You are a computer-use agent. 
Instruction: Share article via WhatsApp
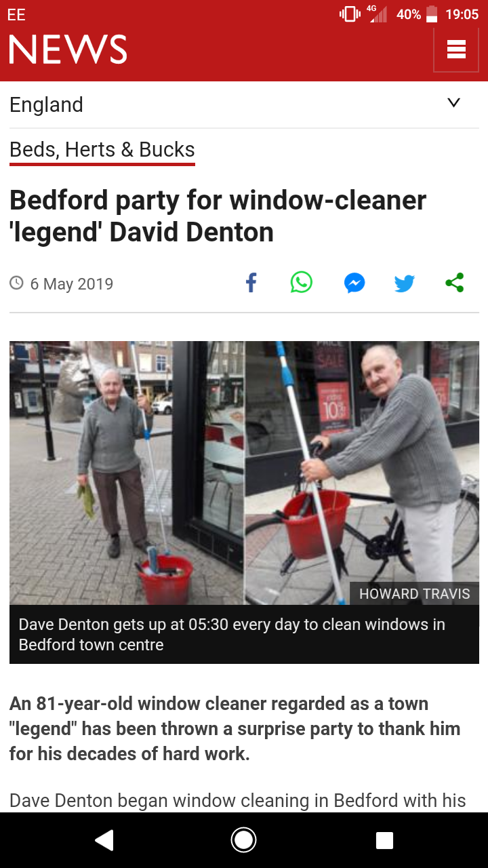pyautogui.click(x=302, y=282)
